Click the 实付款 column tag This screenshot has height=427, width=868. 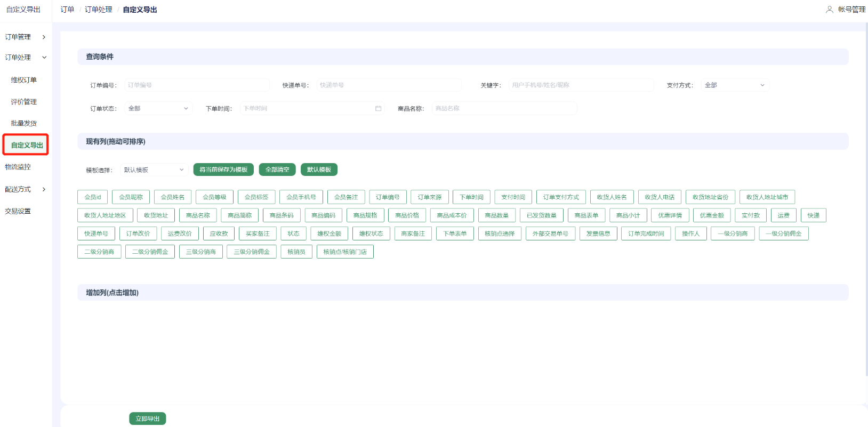pyautogui.click(x=751, y=215)
